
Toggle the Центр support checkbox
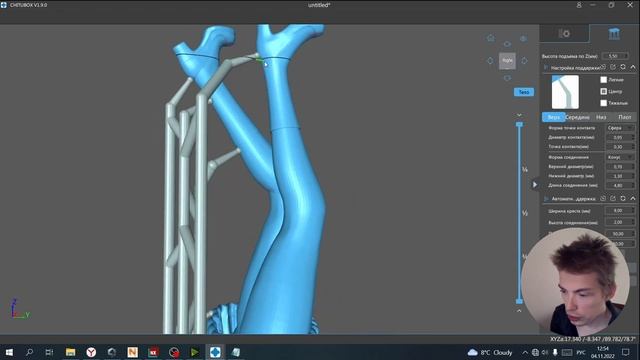click(604, 91)
